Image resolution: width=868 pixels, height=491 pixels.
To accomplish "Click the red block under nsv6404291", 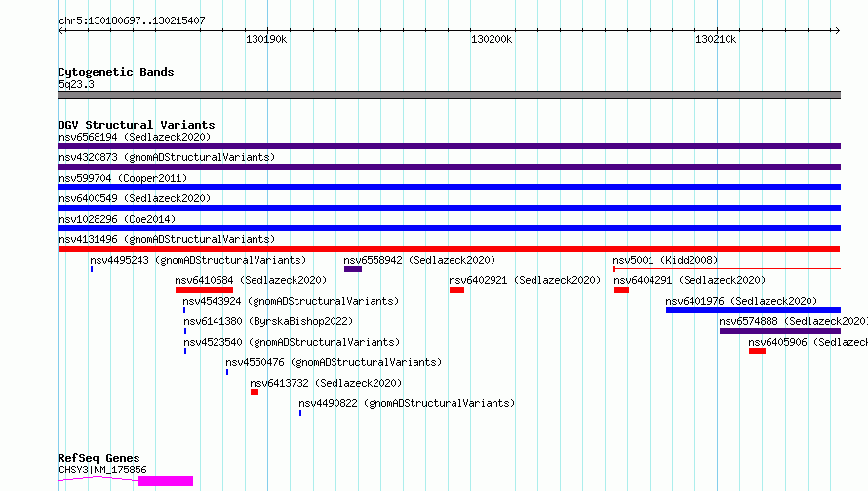I will [x=621, y=290].
